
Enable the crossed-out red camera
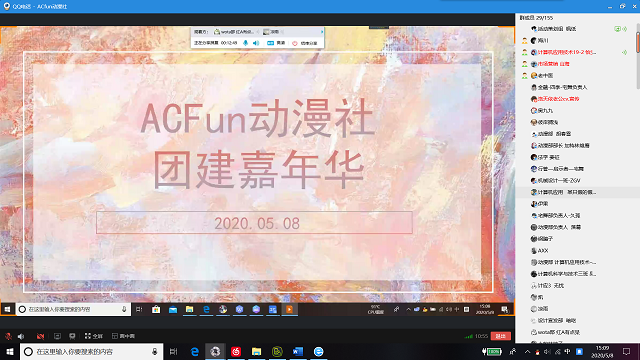pos(40,336)
